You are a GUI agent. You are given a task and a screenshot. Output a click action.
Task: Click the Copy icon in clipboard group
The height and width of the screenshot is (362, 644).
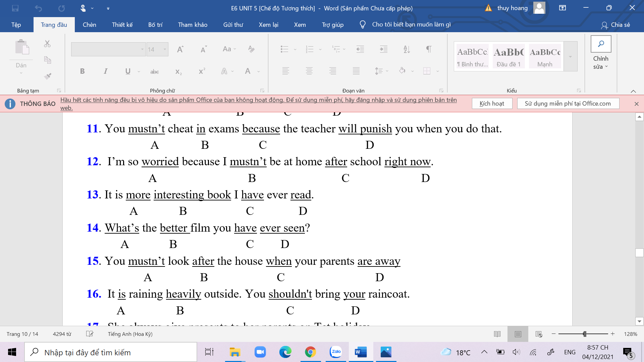coord(47,60)
